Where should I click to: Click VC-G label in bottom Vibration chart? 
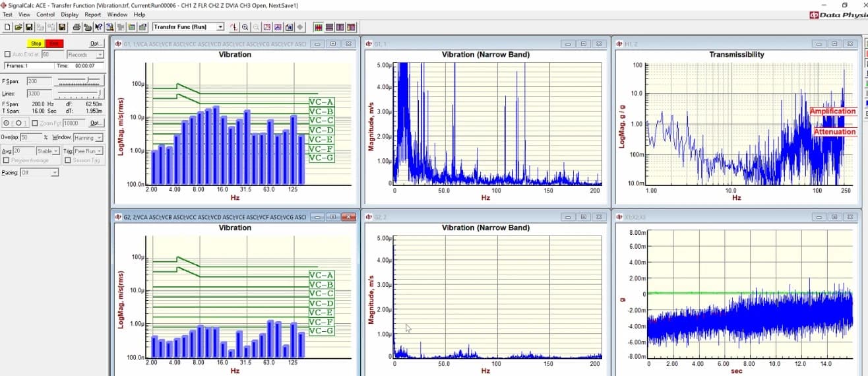coord(321,330)
